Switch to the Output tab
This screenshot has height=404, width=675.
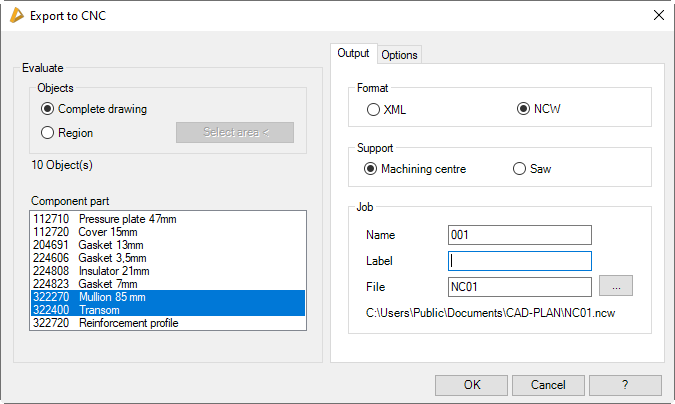pyautogui.click(x=353, y=54)
